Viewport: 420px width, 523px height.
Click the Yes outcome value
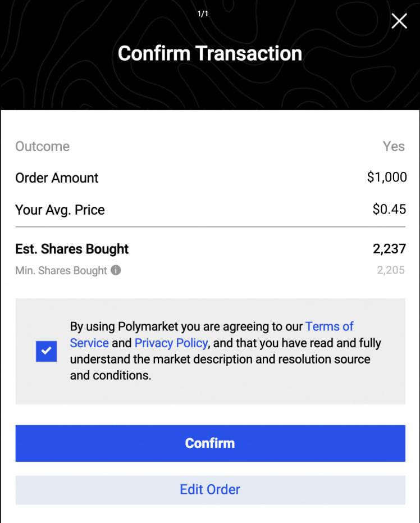pyautogui.click(x=394, y=147)
